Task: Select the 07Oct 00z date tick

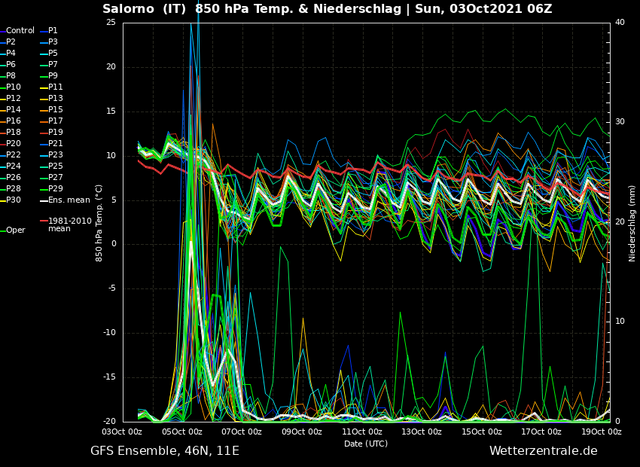Action: (242, 431)
